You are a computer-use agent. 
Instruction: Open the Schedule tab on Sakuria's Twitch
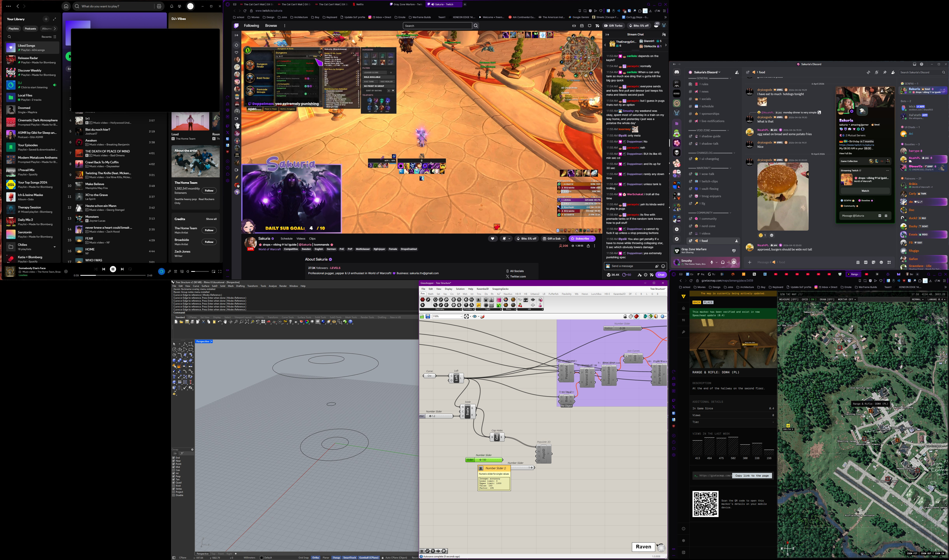tap(286, 239)
